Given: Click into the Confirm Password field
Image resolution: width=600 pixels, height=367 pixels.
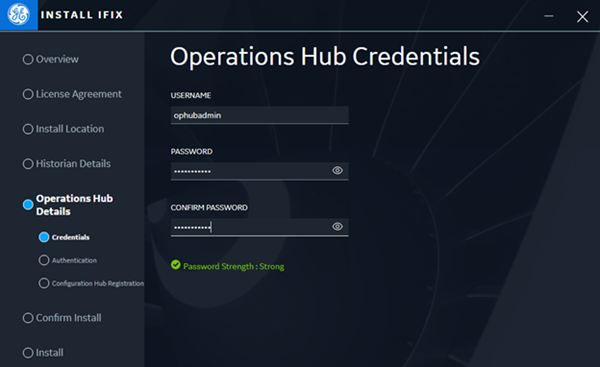Looking at the screenshot, I should click(259, 227).
